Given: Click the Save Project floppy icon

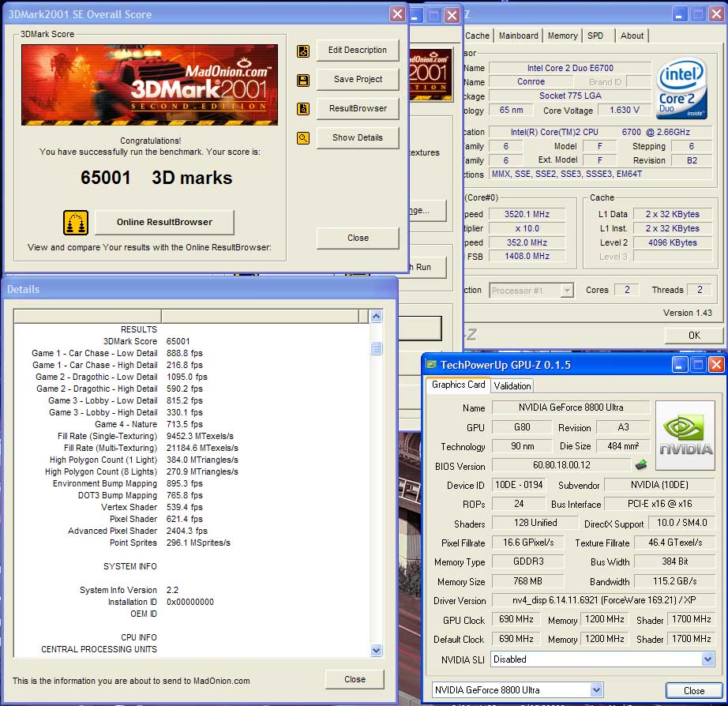Looking at the screenshot, I should point(303,81).
